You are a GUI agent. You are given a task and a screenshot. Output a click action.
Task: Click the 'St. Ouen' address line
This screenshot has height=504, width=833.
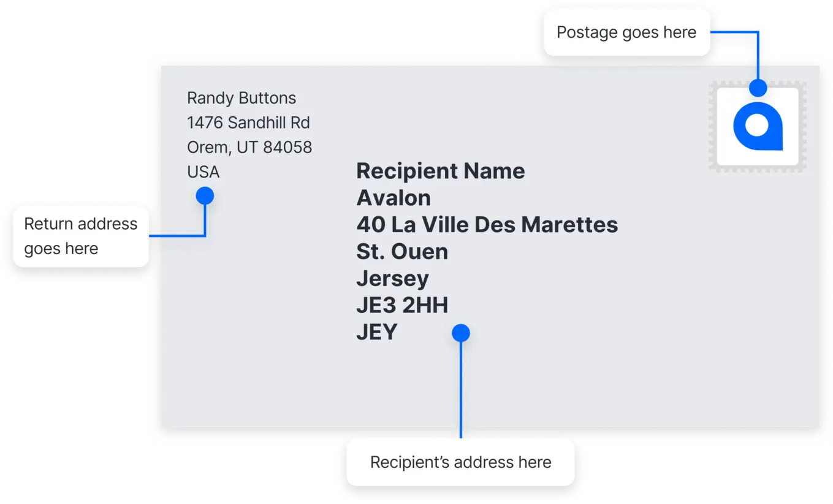click(x=402, y=252)
